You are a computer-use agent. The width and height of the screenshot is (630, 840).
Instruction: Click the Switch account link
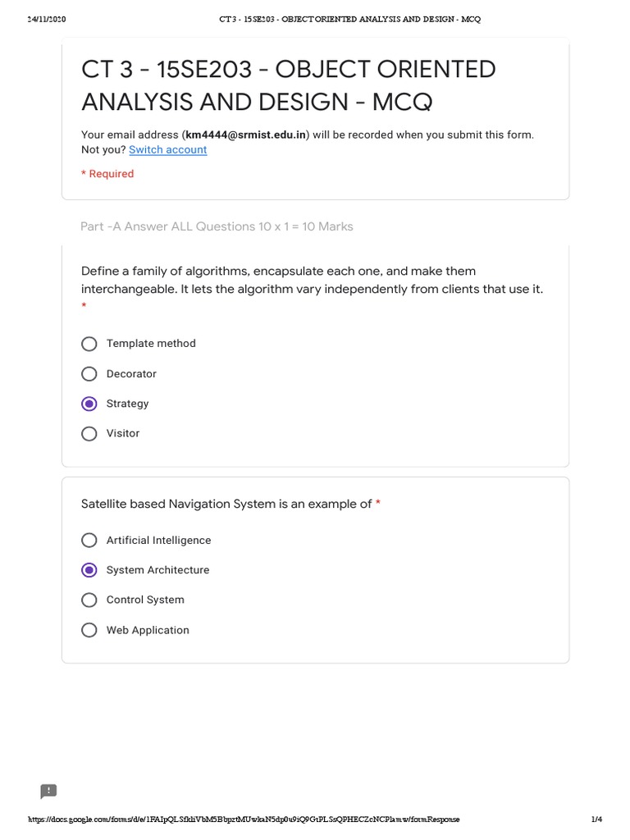click(x=167, y=150)
